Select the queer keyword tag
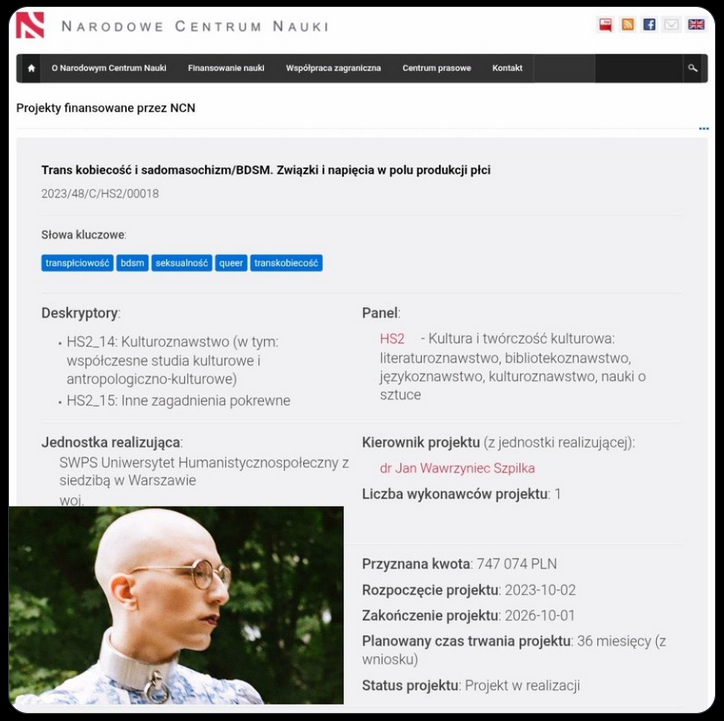Viewport: 724px width, 721px height. click(x=231, y=263)
